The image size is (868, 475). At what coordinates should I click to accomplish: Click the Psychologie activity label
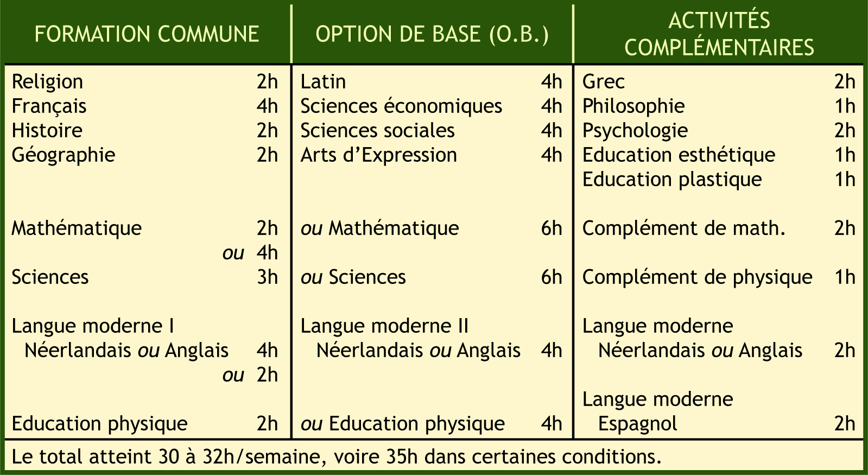(x=635, y=131)
